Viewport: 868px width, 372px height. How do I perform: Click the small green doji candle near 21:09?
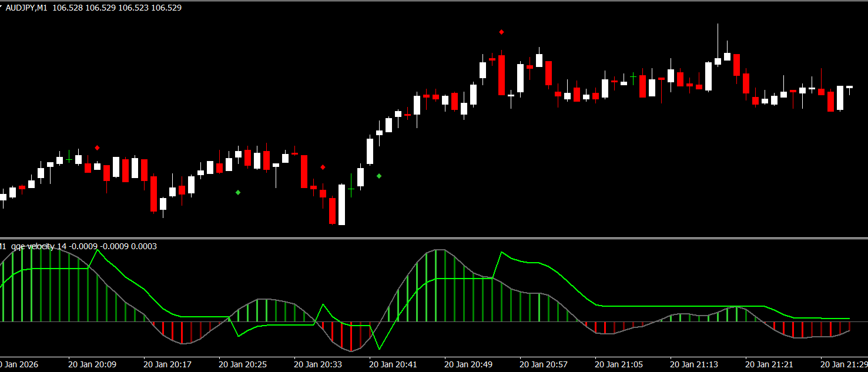[633, 76]
